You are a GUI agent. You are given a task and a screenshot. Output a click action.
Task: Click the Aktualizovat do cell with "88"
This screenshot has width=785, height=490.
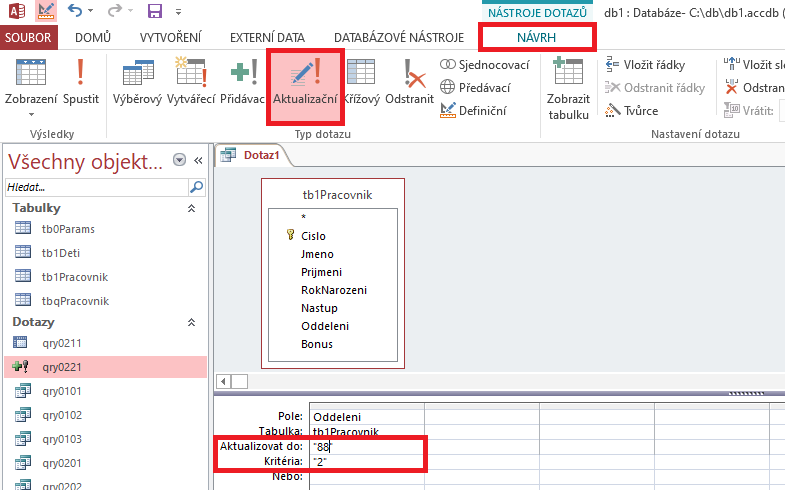pos(367,446)
